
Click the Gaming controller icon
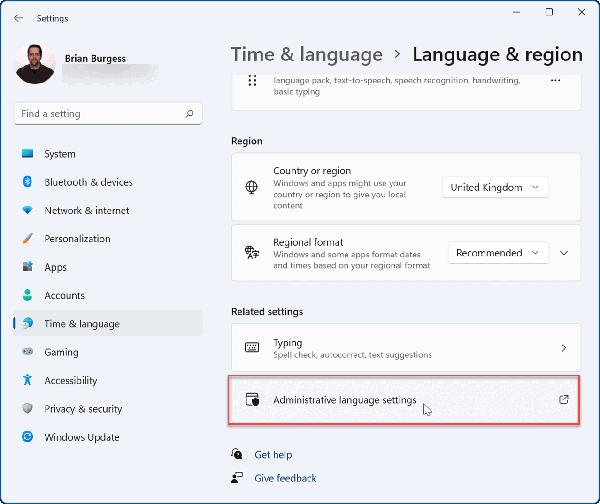tap(27, 351)
